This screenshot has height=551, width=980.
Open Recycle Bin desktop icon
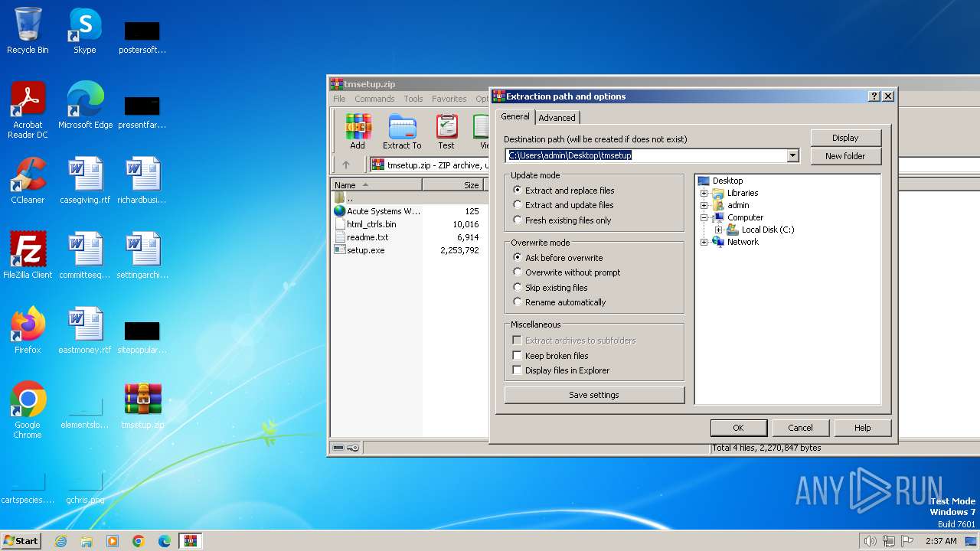click(x=28, y=31)
